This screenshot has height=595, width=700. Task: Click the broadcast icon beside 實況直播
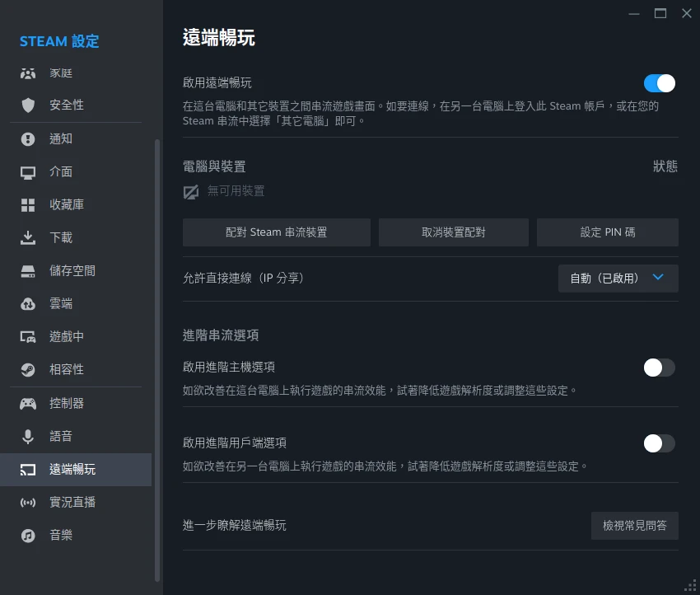(28, 502)
